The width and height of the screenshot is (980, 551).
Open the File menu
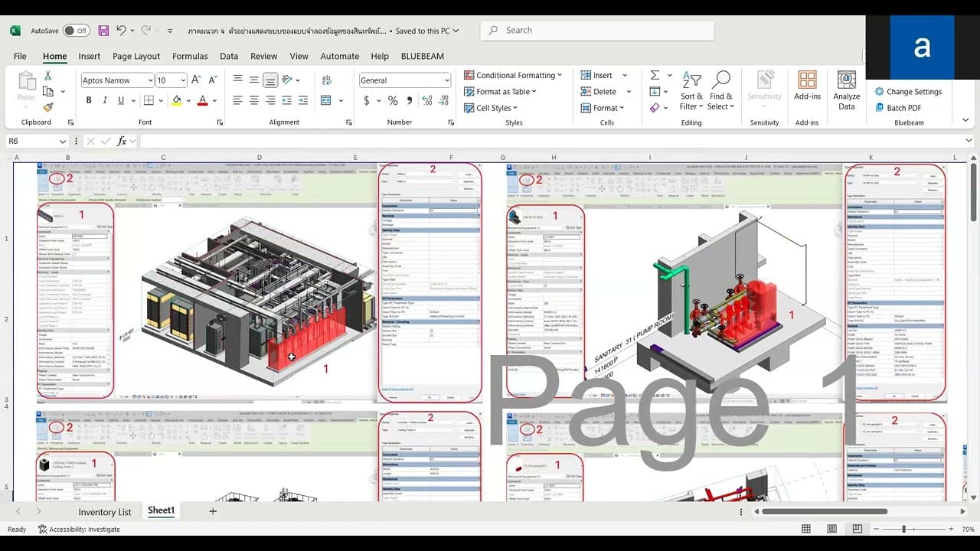20,56
